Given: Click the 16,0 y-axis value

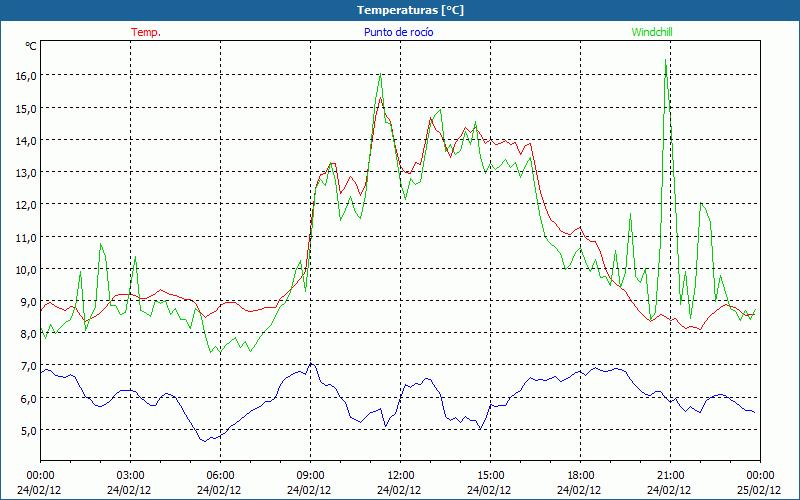Looking at the screenshot, I should pyautogui.click(x=26, y=76).
